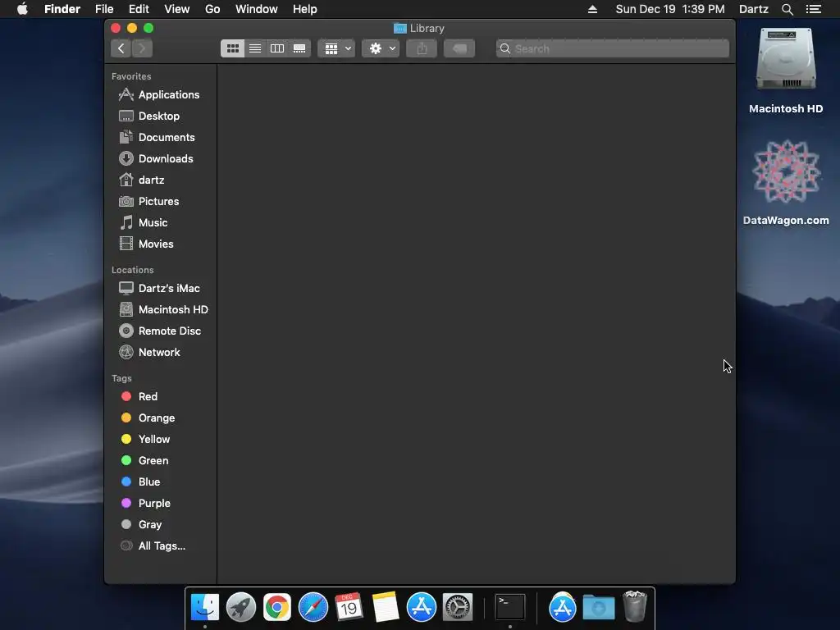Screen dimensions: 840x630
Task: Open the Finder menu
Action: point(62,9)
